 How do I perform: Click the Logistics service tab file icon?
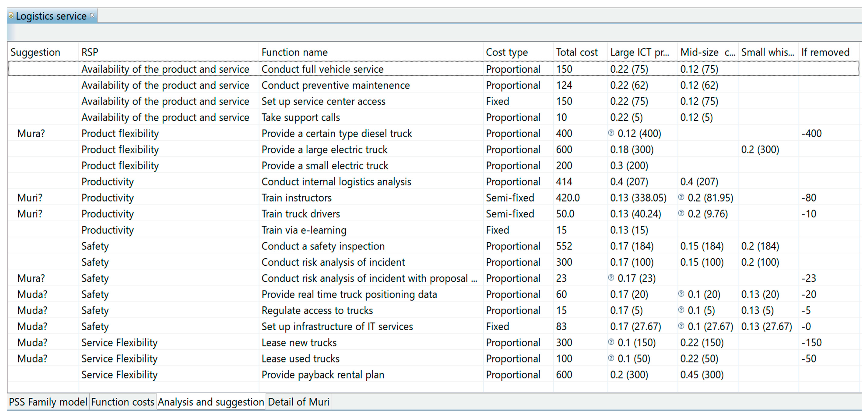11,16
